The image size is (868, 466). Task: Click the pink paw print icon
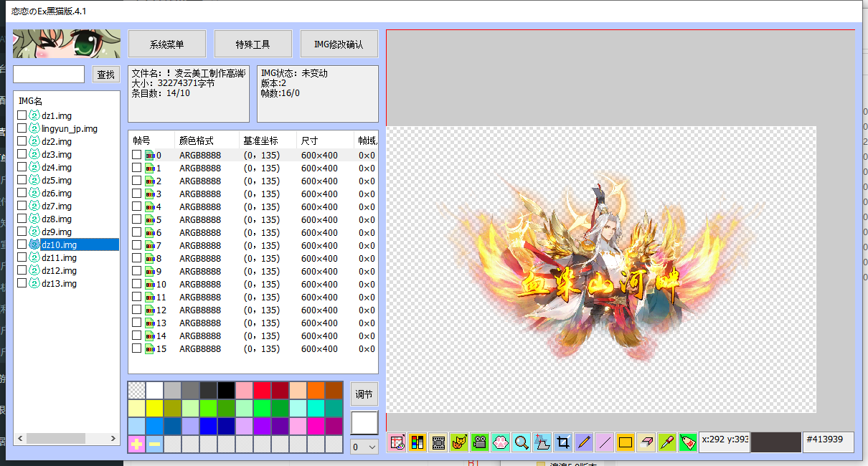coord(501,442)
